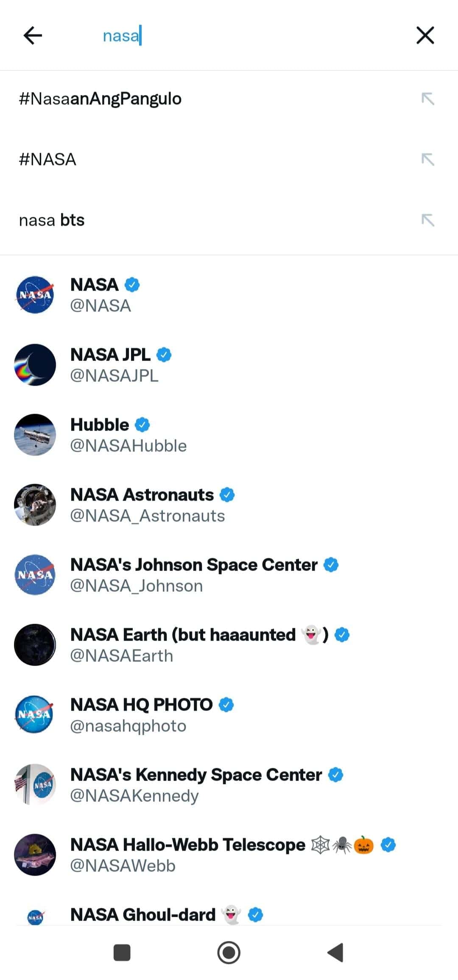The height and width of the screenshot is (980, 458).
Task: Open NASA Hallo-Webb Telescope account
Action: (x=187, y=855)
